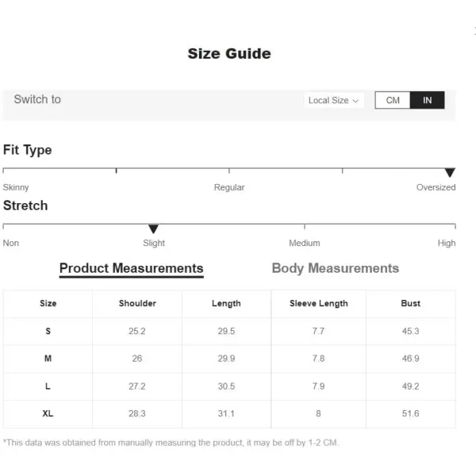The height and width of the screenshot is (476, 476).
Task: Click the Medium stretch label
Action: (x=304, y=243)
